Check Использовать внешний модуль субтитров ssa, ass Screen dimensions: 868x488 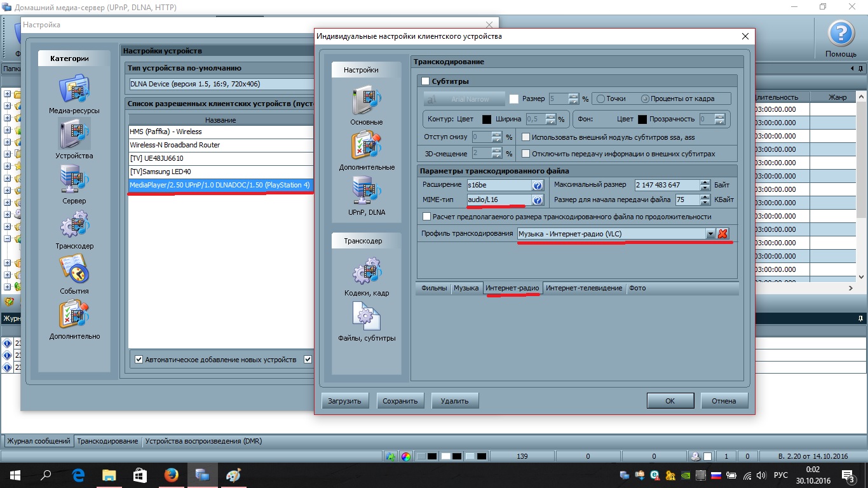tap(526, 137)
